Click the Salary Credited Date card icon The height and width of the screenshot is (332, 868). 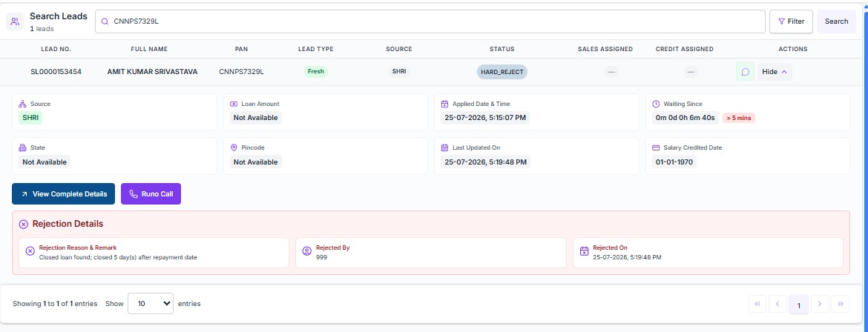(x=656, y=147)
